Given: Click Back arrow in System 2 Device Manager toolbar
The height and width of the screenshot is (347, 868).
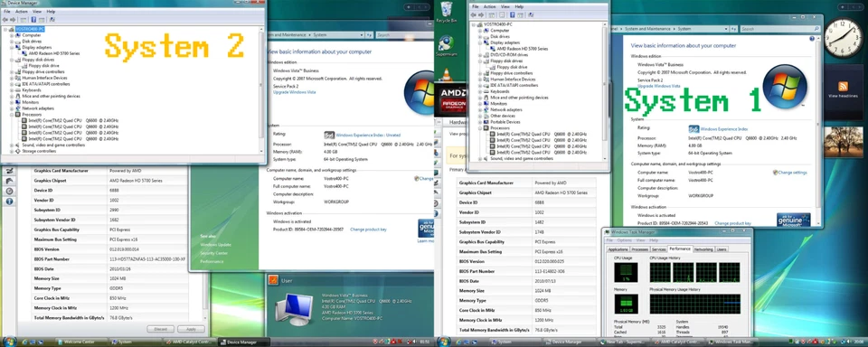Looking at the screenshot, I should 5,19.
